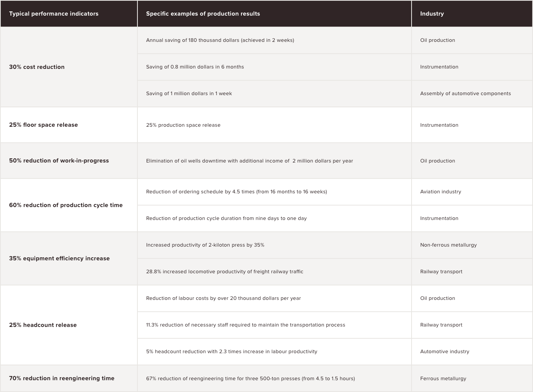The image size is (533, 392).
Task: Click 'Elimination of oil wells downtime' example
Action: click(249, 161)
